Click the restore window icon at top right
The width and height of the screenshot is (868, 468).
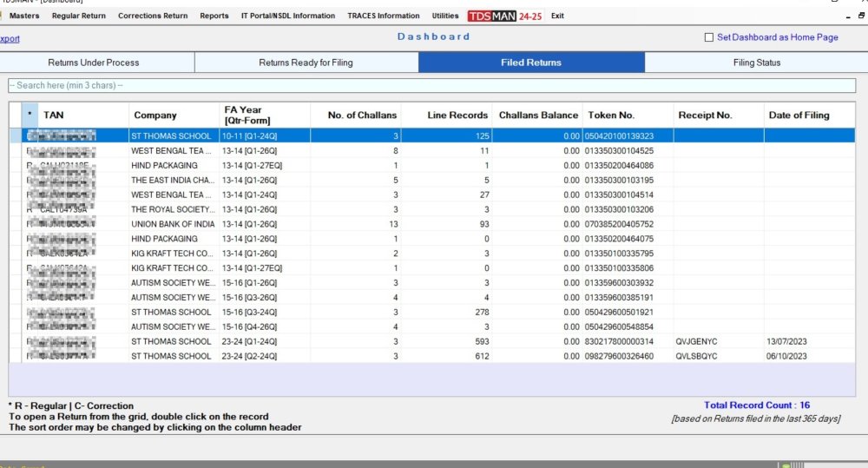(x=861, y=16)
